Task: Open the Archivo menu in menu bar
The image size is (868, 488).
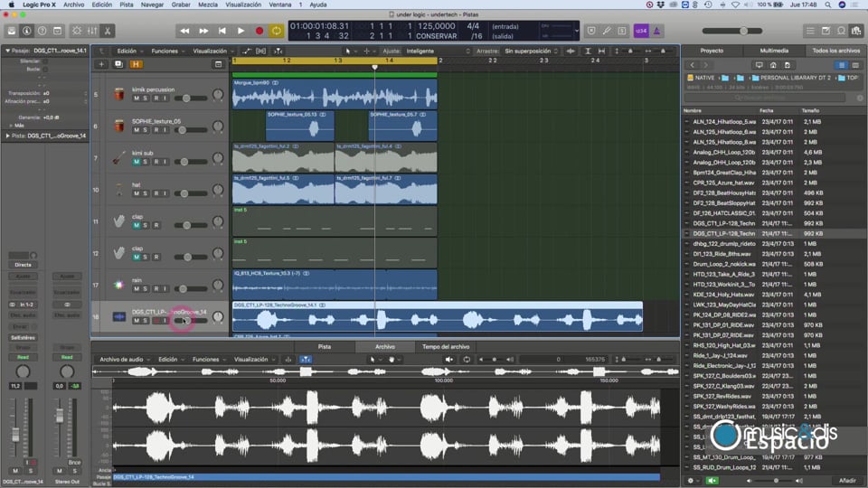Action: [73, 5]
